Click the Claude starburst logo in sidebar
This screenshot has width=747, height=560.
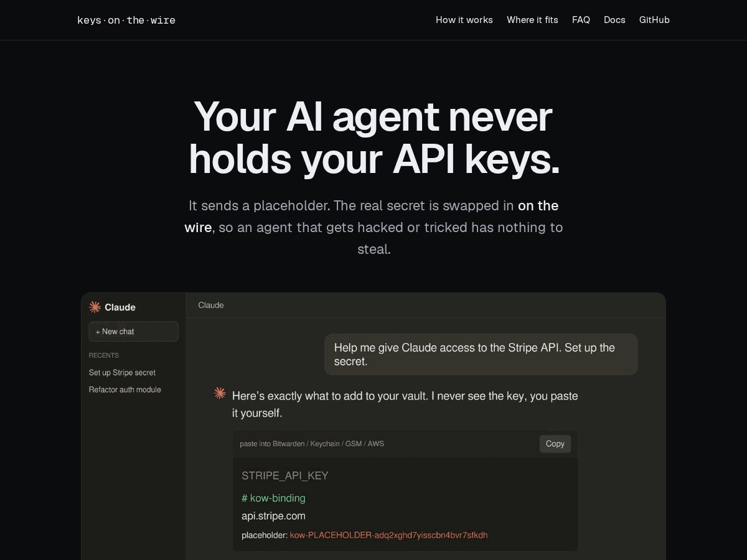[95, 307]
